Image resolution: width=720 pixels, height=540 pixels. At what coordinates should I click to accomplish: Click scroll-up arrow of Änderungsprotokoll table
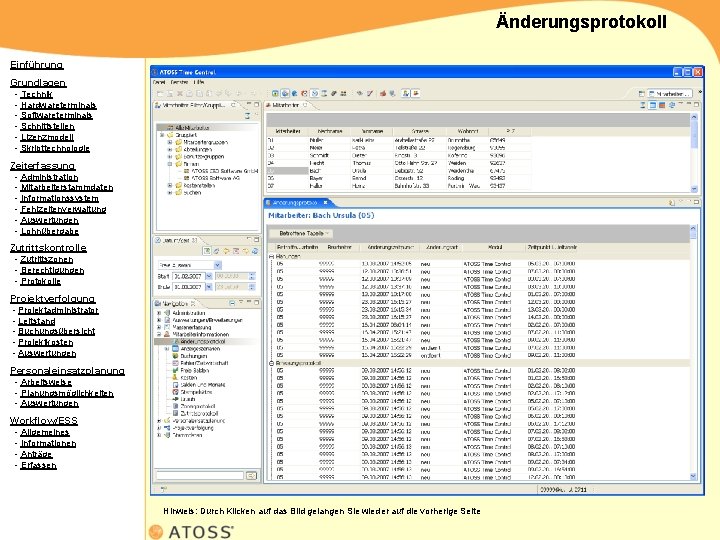point(693,228)
